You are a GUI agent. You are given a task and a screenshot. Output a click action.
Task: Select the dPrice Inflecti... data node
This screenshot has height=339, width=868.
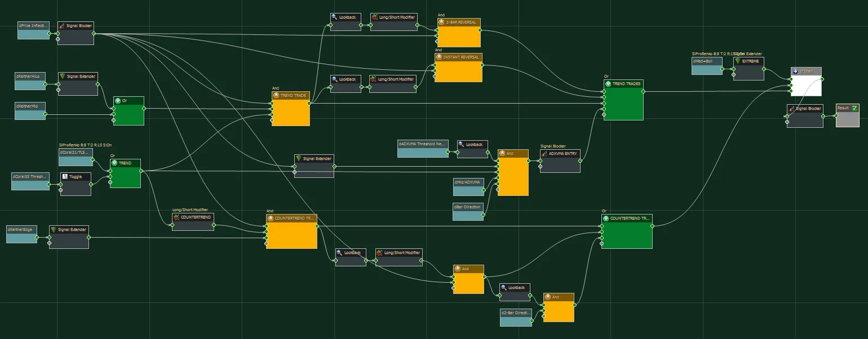click(33, 30)
